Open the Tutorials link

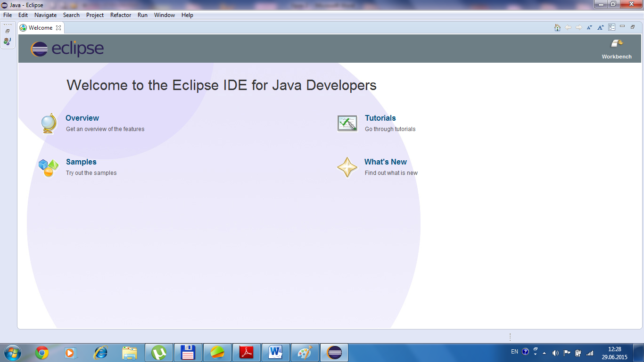380,118
